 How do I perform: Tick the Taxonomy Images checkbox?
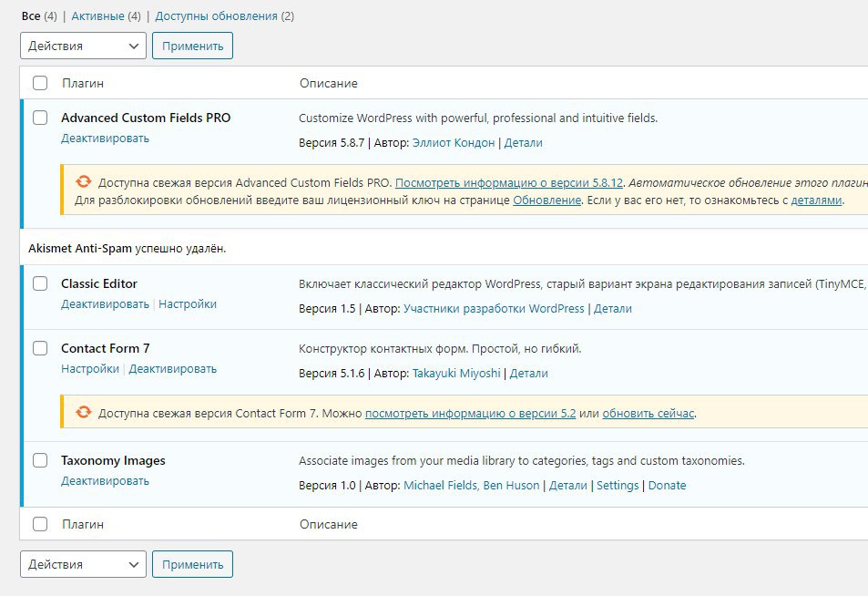(40, 460)
